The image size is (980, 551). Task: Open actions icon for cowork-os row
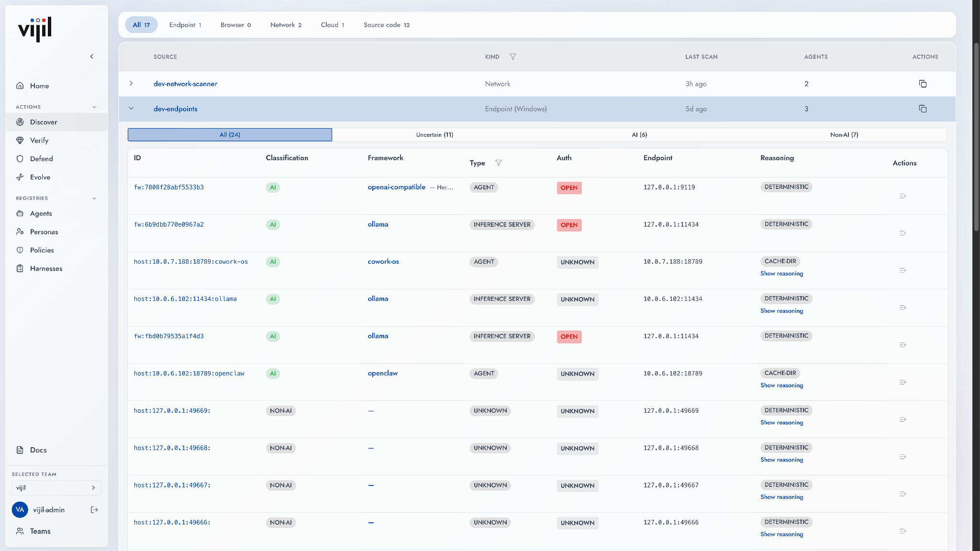pos(903,271)
